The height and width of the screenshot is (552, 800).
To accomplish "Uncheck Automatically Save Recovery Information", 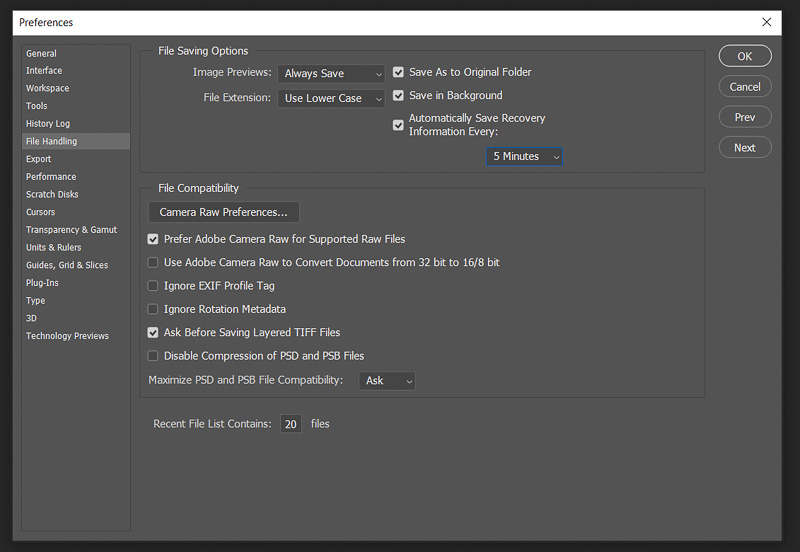I will point(399,125).
